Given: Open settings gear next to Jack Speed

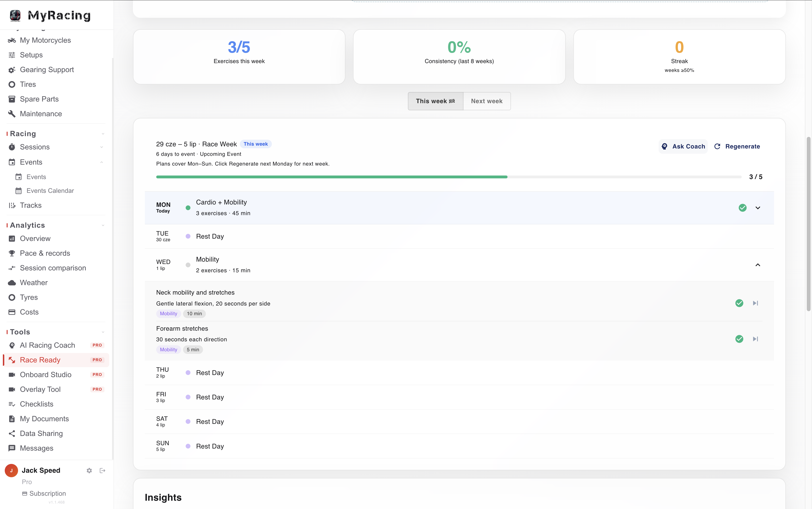Looking at the screenshot, I should [x=89, y=471].
